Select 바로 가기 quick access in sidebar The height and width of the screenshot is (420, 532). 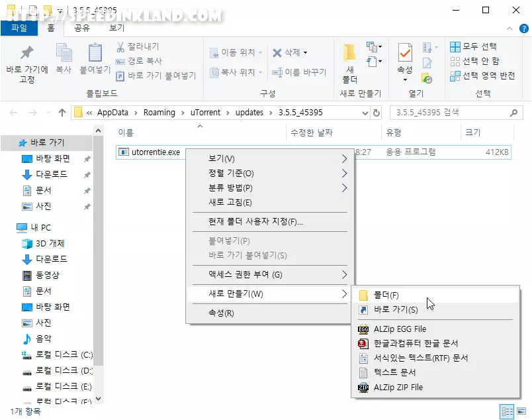tap(47, 142)
